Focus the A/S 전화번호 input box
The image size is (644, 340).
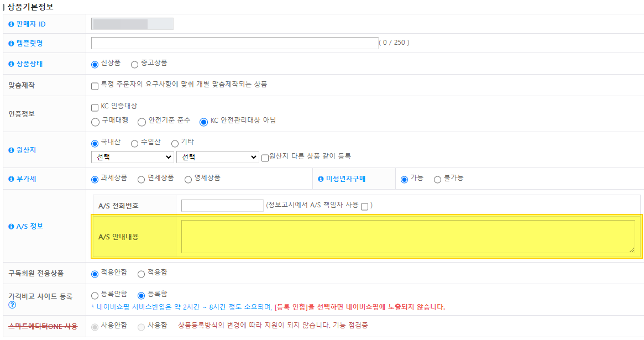[222, 206]
